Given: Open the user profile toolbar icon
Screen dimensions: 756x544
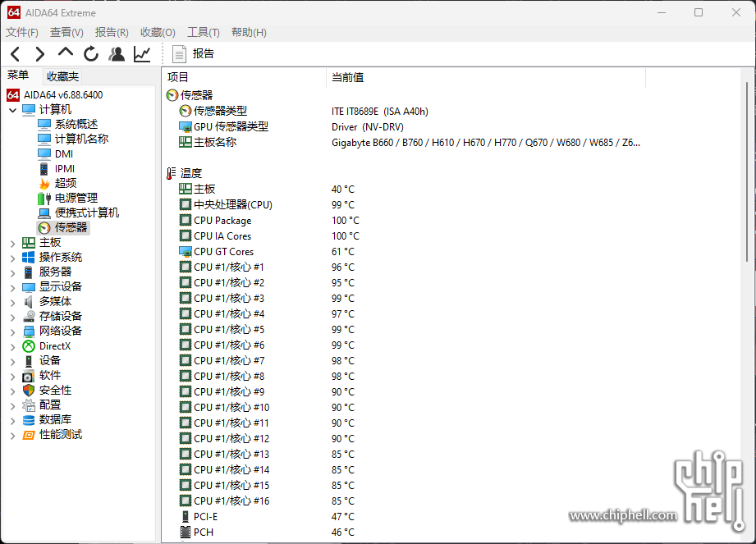Looking at the screenshot, I should (x=117, y=54).
